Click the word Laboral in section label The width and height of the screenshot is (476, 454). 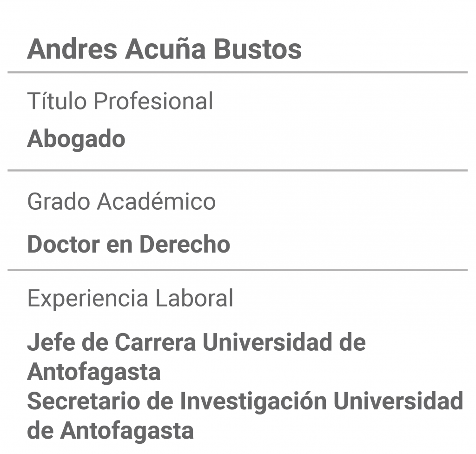[x=194, y=299]
